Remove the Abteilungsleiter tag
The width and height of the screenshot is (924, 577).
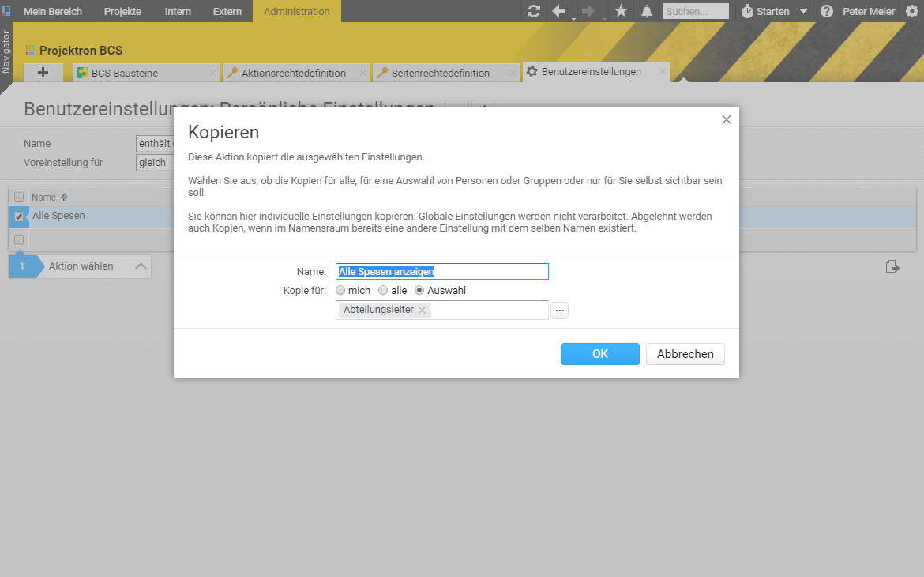(x=422, y=311)
